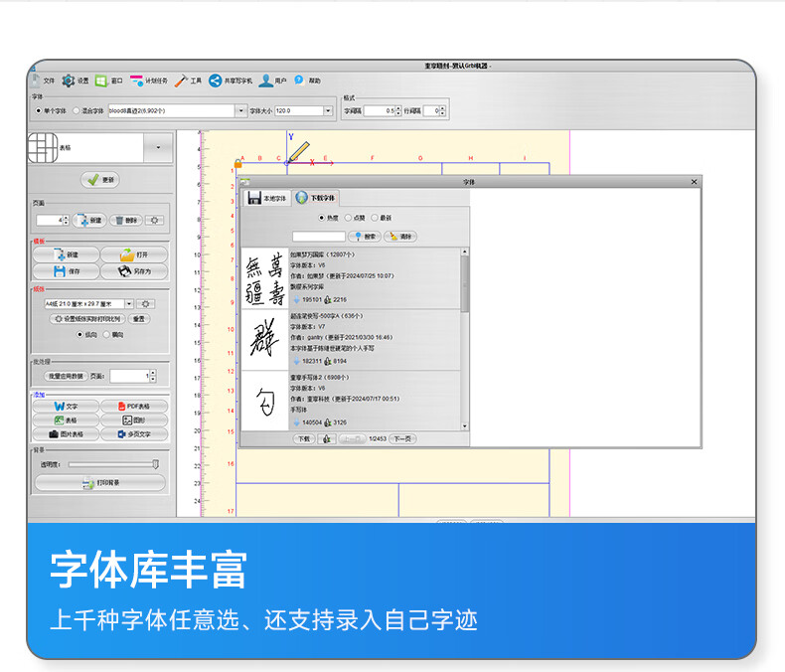The image size is (785, 672).
Task: Open the 工具 tools hammer menu
Action: coord(188,81)
